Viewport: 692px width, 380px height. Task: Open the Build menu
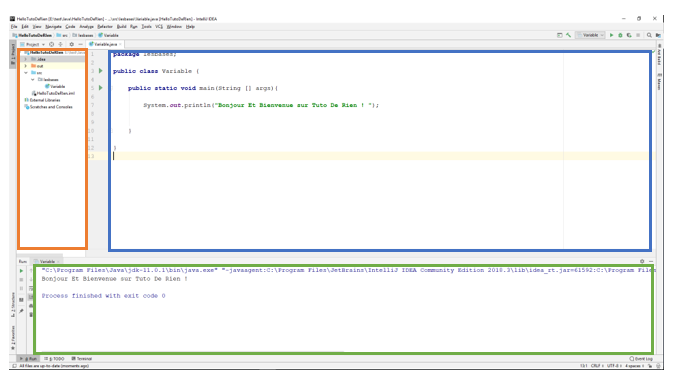121,27
